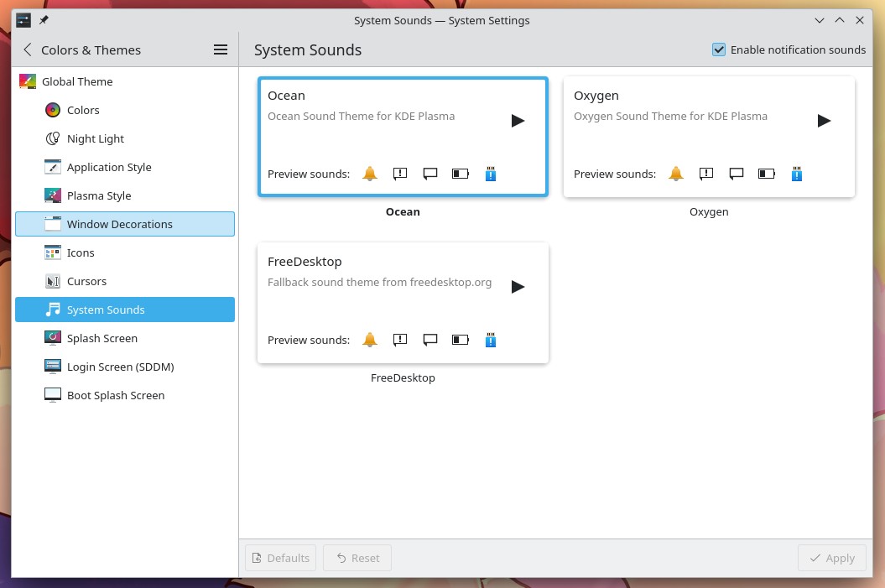The height and width of the screenshot is (588, 885).
Task: Play the Oxygen sound theme preview
Action: pos(824,121)
